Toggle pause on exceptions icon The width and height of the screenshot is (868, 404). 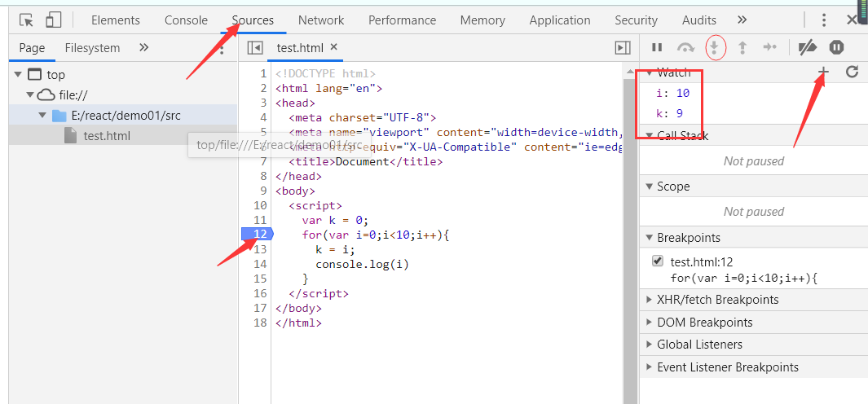836,48
